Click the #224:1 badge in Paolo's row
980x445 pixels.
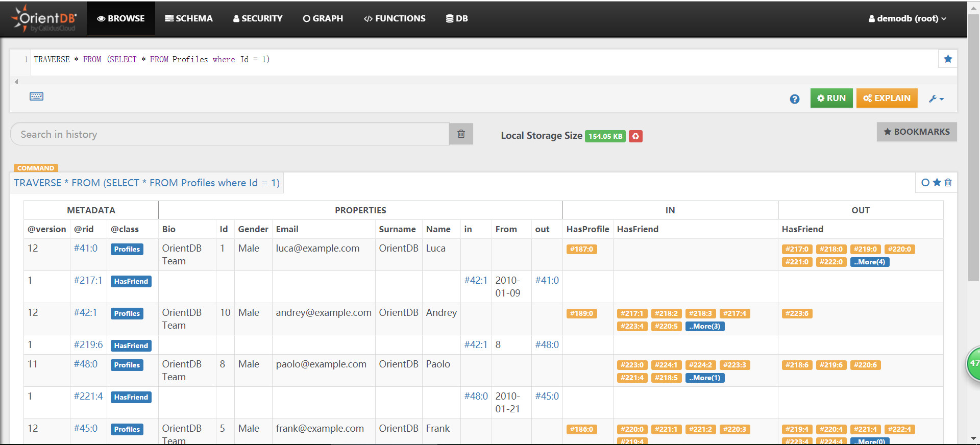pyautogui.click(x=666, y=365)
